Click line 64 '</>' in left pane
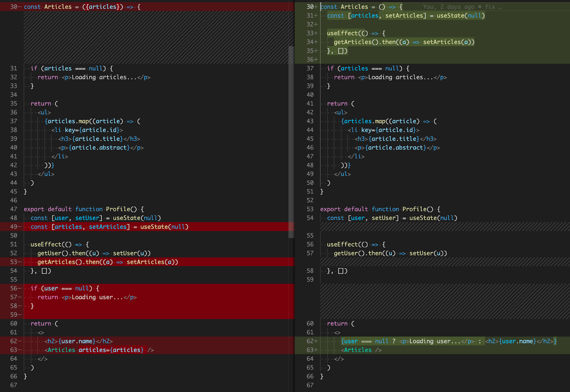 click(42, 359)
